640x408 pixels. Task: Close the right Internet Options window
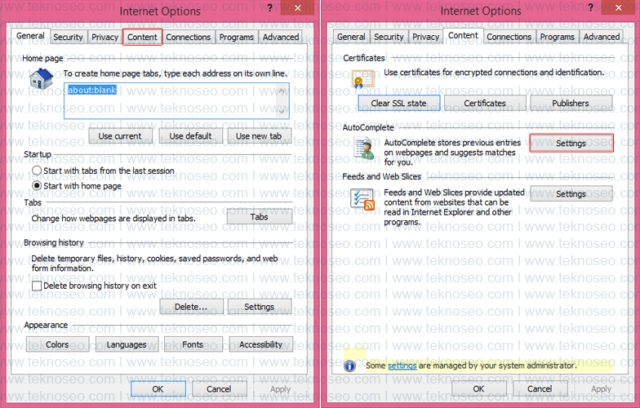click(619, 8)
